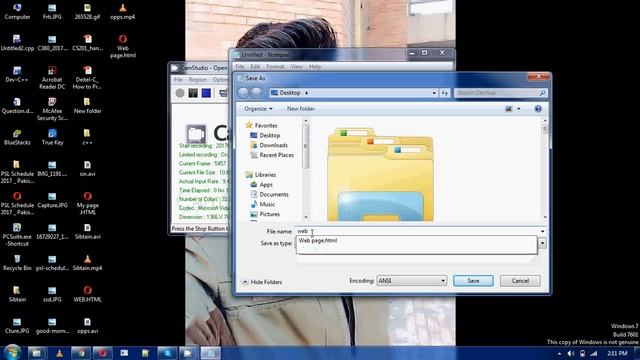Select New folder desktop icon
Image resolution: width=640 pixels, height=360 pixels.
tap(87, 106)
